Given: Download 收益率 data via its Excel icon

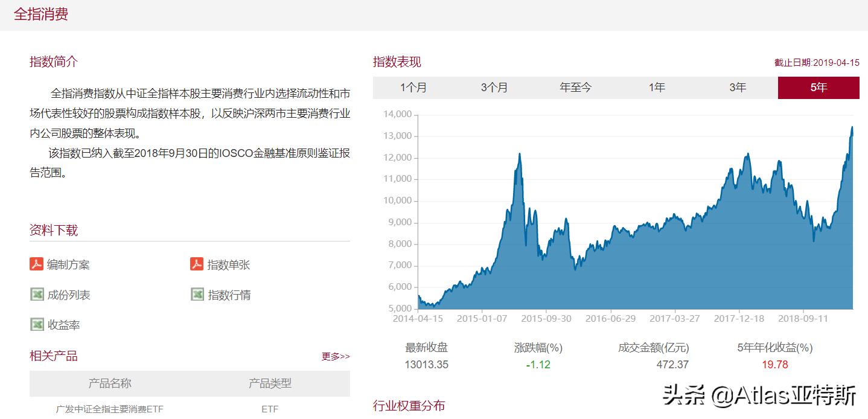Looking at the screenshot, I should (x=37, y=324).
